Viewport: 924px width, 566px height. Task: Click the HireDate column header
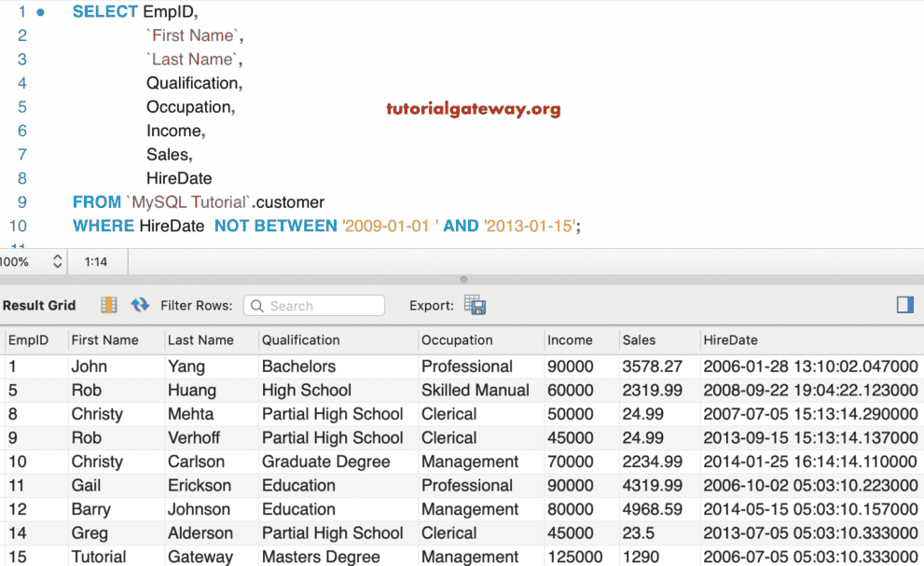click(x=731, y=340)
